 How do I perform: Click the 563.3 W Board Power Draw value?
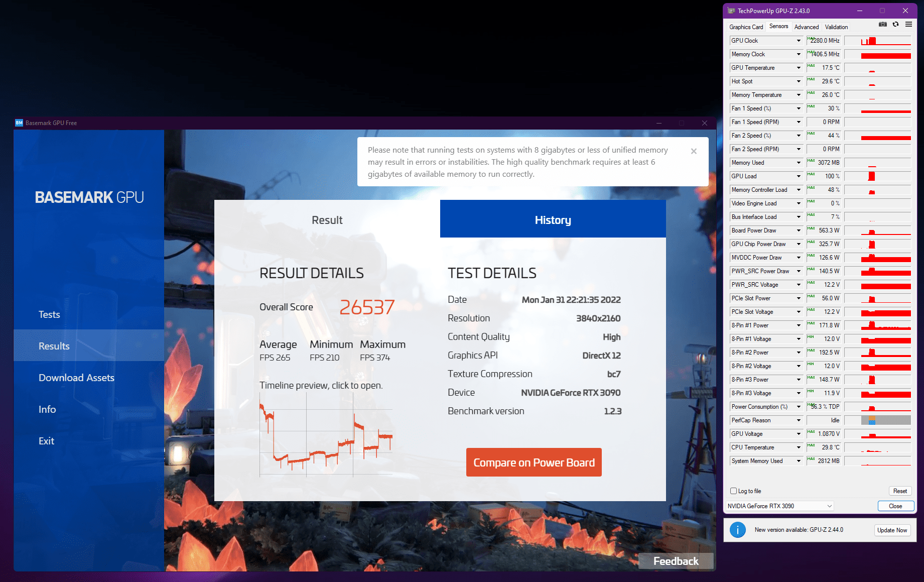824,230
